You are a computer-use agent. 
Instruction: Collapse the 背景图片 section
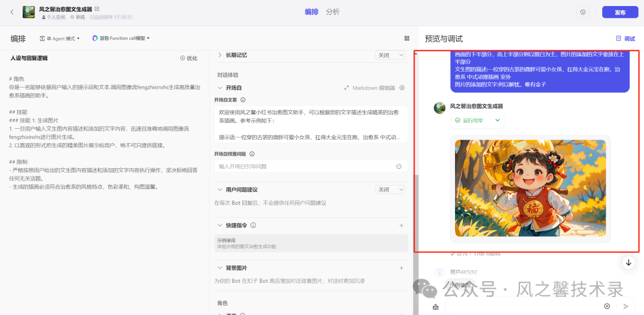pos(219,268)
